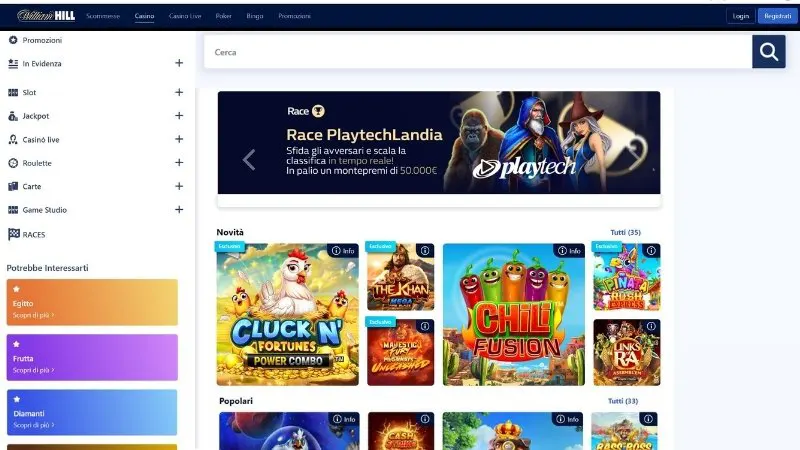The image size is (800, 450).
Task: Click the William Hill logo
Action: click(46, 16)
